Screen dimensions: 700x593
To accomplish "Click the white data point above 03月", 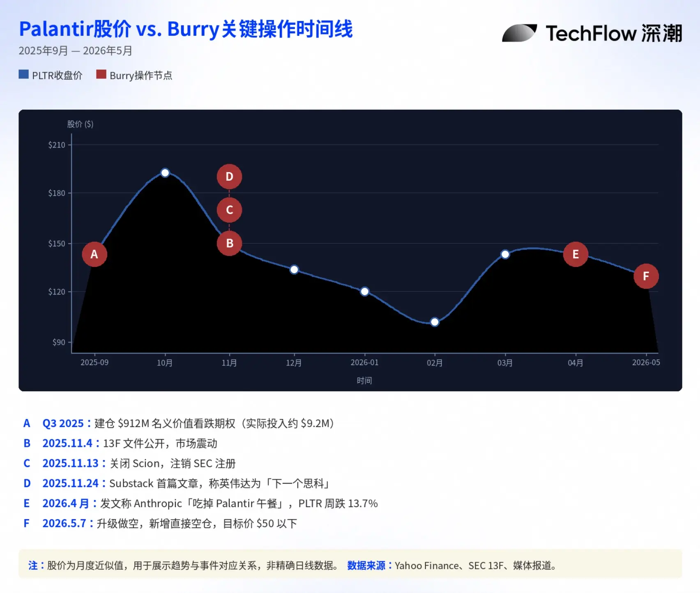I will pos(505,254).
